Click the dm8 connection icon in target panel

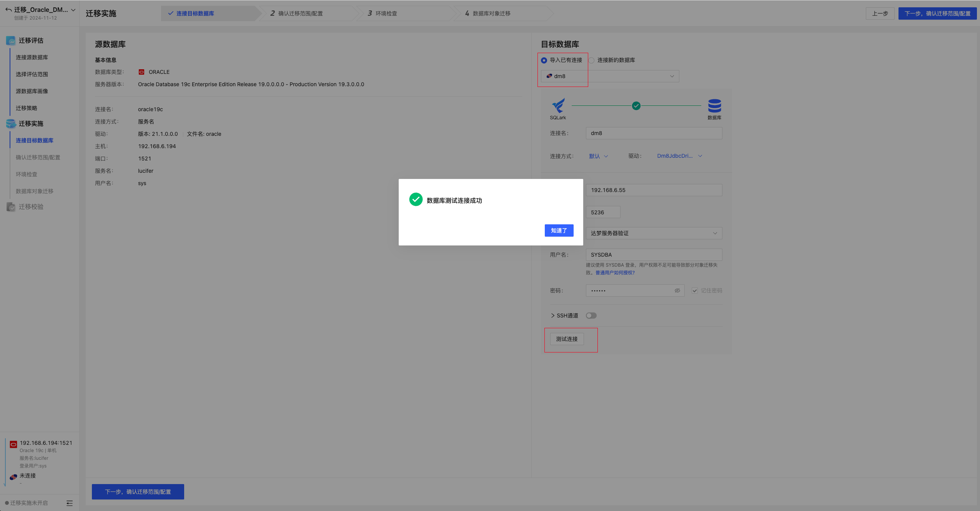[x=548, y=76]
